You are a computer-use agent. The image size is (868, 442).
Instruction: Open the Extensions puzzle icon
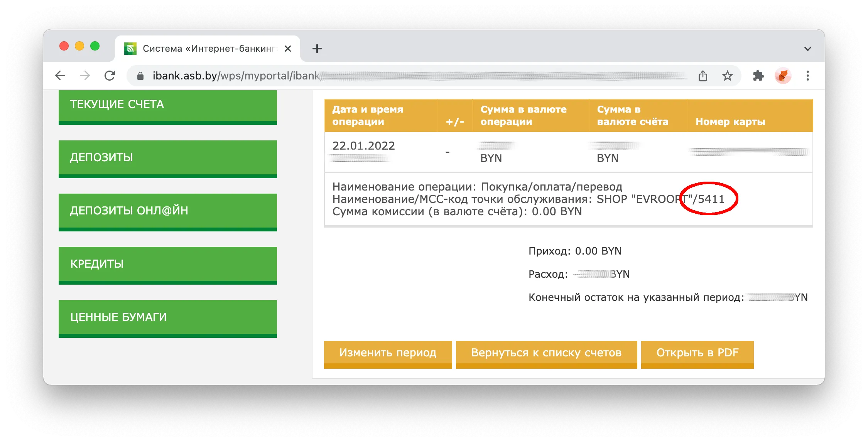click(758, 76)
